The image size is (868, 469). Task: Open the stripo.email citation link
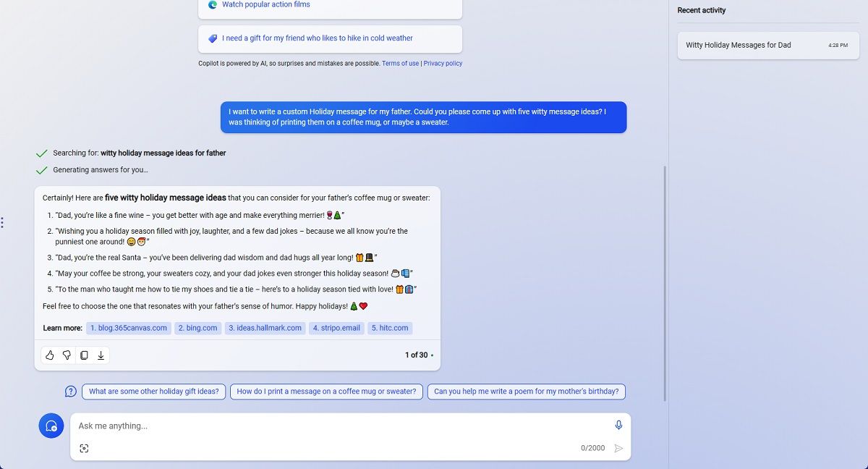pyautogui.click(x=336, y=328)
